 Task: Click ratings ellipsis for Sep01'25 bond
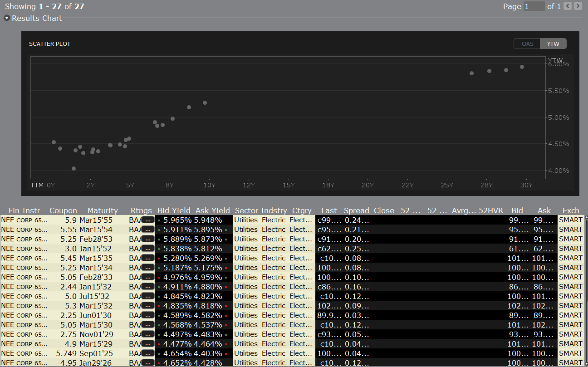pos(147,353)
